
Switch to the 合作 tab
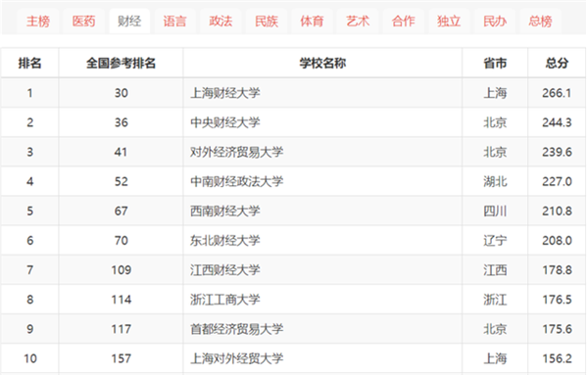(x=404, y=21)
